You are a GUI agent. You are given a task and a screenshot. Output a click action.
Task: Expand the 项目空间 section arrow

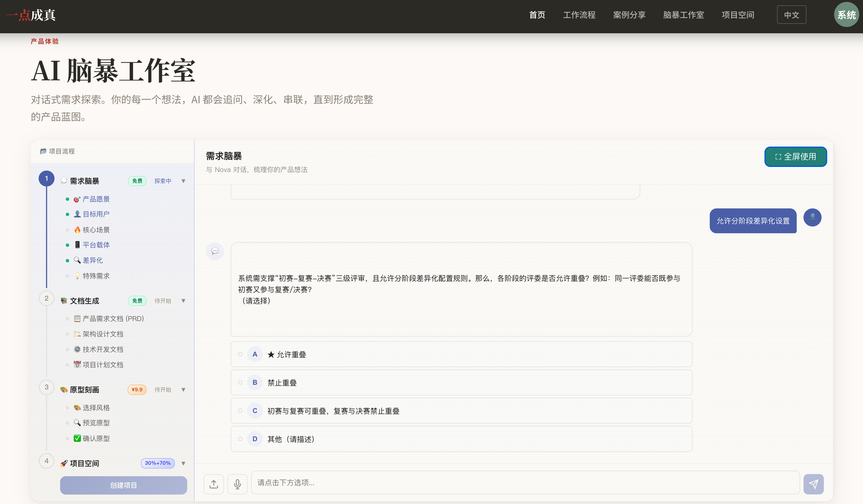[x=183, y=463]
